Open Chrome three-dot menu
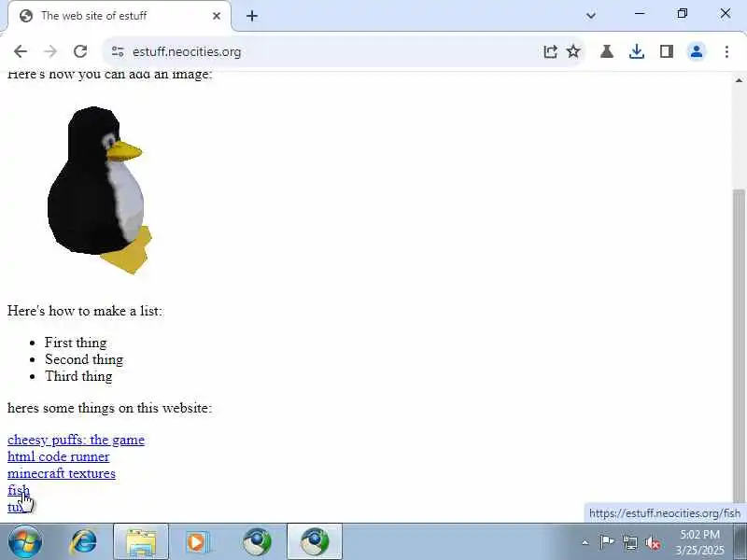This screenshot has width=747, height=560. point(726,51)
